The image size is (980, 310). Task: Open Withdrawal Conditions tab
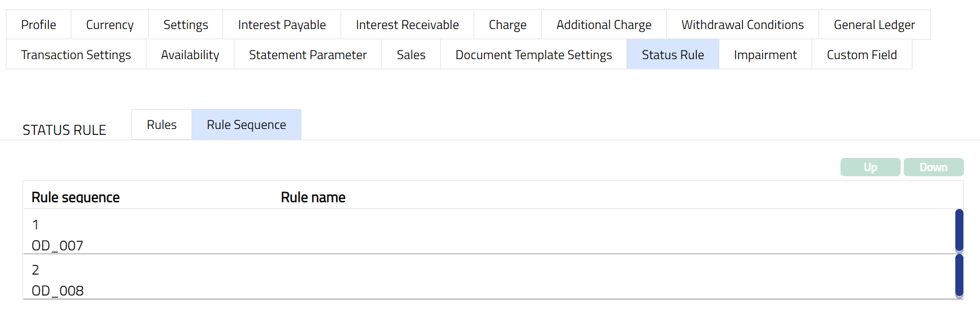[x=742, y=25]
